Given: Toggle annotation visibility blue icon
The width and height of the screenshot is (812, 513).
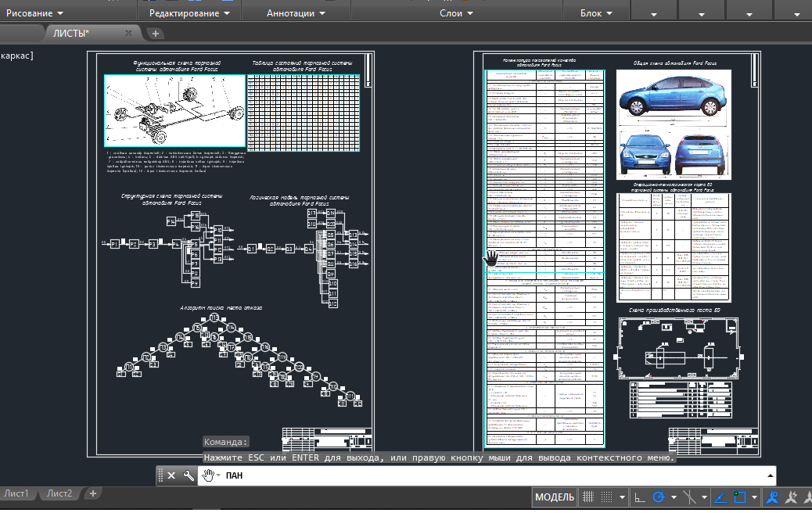Looking at the screenshot, I should point(772,497).
